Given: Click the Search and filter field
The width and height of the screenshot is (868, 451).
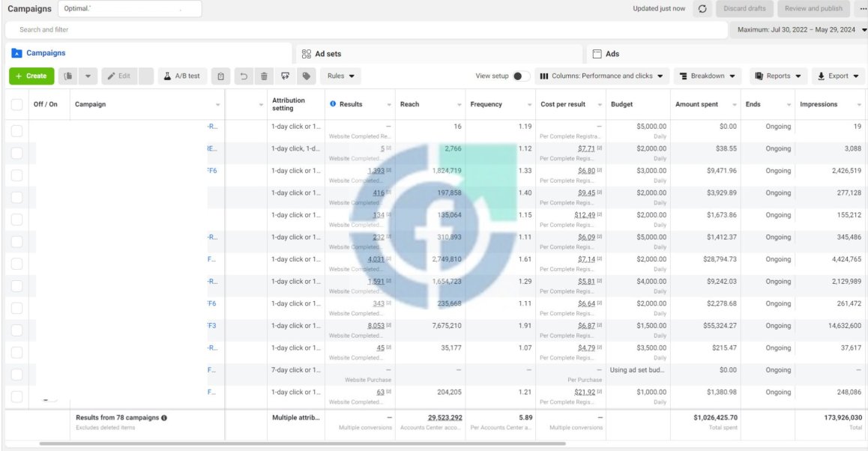Looking at the screenshot, I should click(x=366, y=30).
